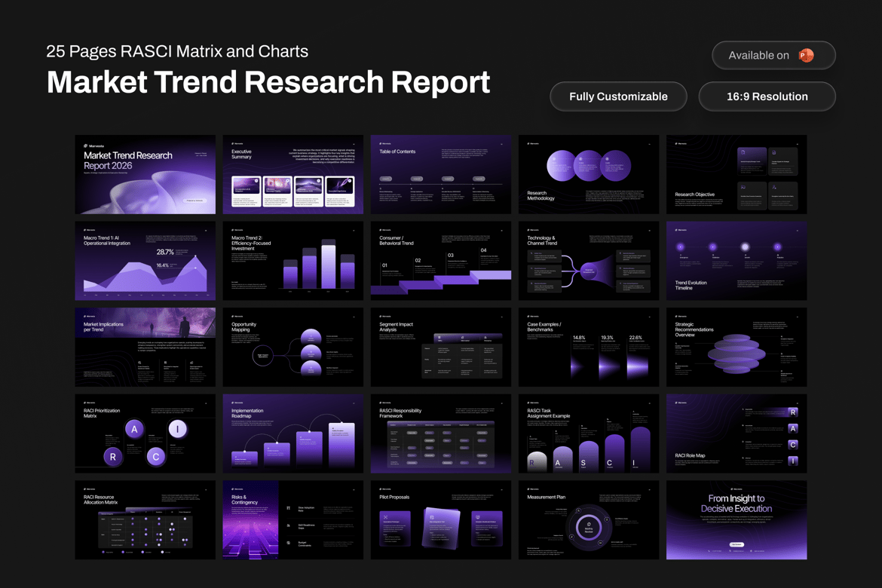Open the Research Objective slide
882x588 pixels.
737,174
